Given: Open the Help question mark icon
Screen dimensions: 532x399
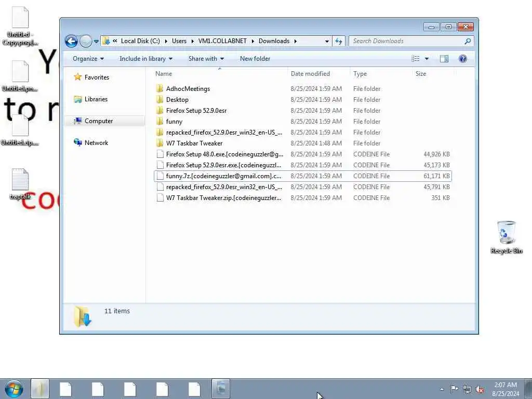Looking at the screenshot, I should pyautogui.click(x=462, y=59).
